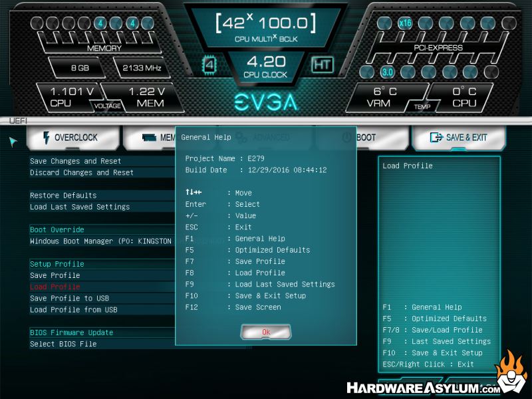
Task: Click F9 : Last Saved Settings in right panel
Action: point(437,342)
